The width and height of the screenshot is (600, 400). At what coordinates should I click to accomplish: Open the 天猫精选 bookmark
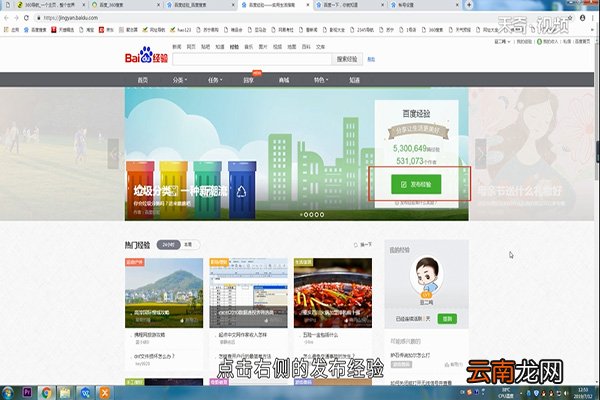63,29
